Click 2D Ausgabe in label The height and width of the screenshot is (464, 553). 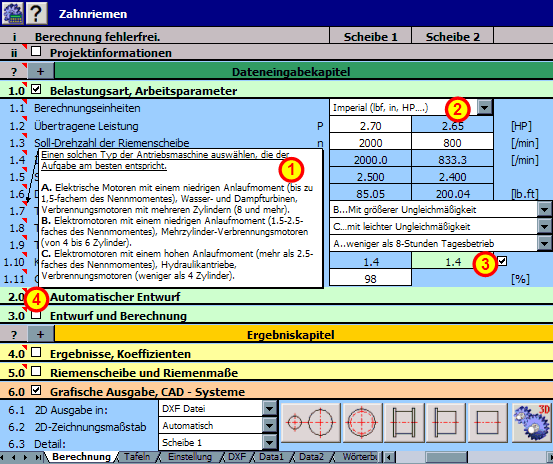pyautogui.click(x=71, y=410)
